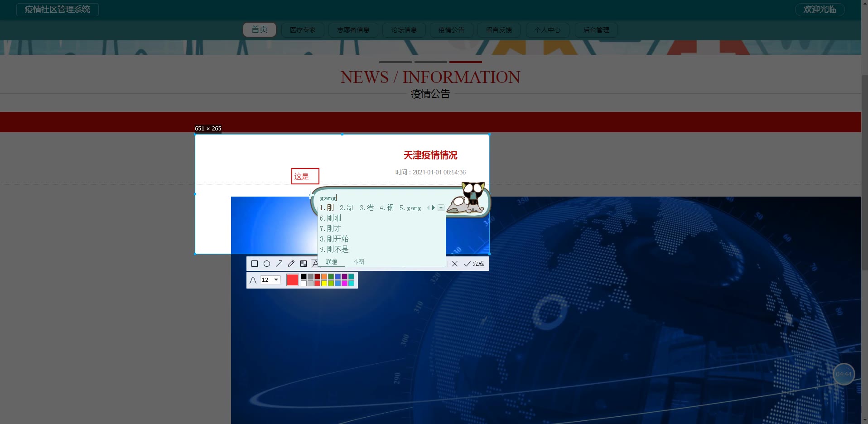
Task: Click the red active carousel indicator bar
Action: [x=466, y=62]
